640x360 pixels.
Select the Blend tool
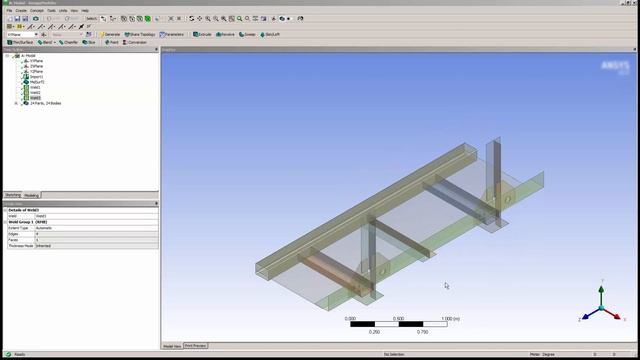[45, 42]
